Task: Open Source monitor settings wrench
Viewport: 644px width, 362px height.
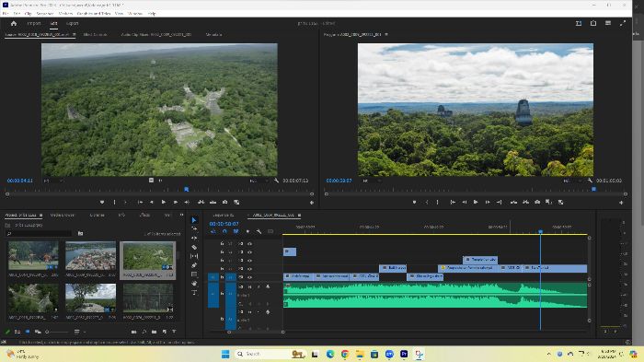Action: 276,181
